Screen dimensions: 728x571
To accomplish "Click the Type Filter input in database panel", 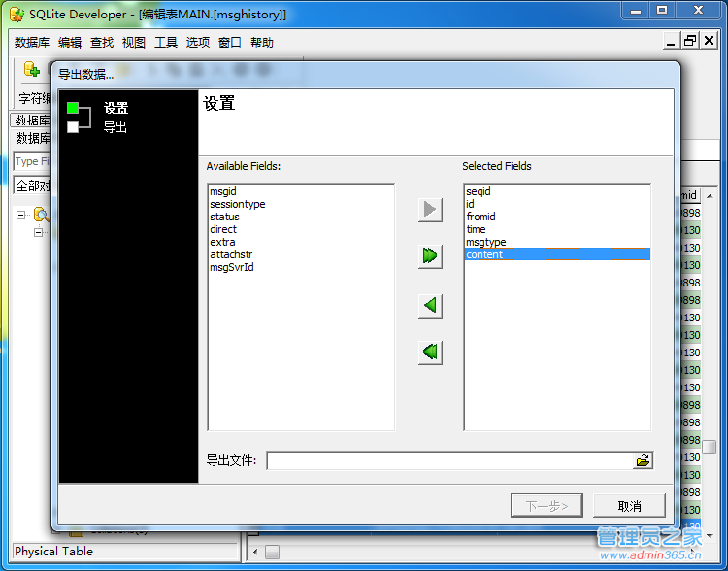I will pyautogui.click(x=32, y=161).
